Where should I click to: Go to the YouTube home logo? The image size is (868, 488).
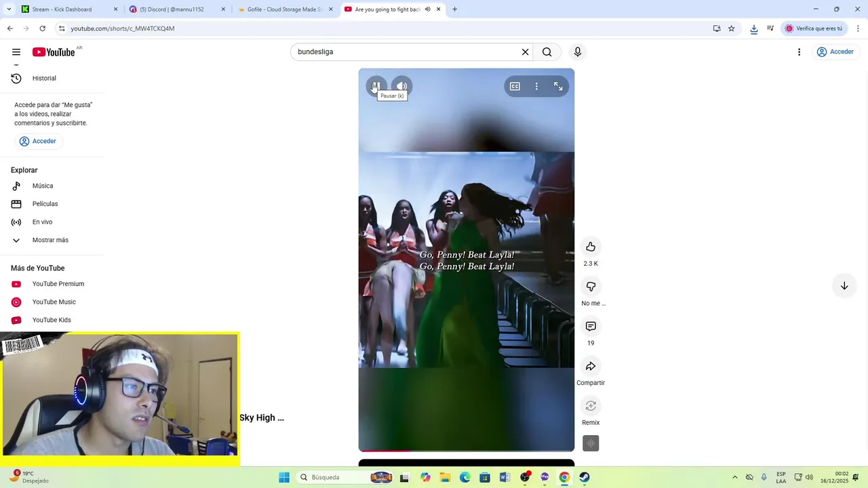click(x=54, y=52)
